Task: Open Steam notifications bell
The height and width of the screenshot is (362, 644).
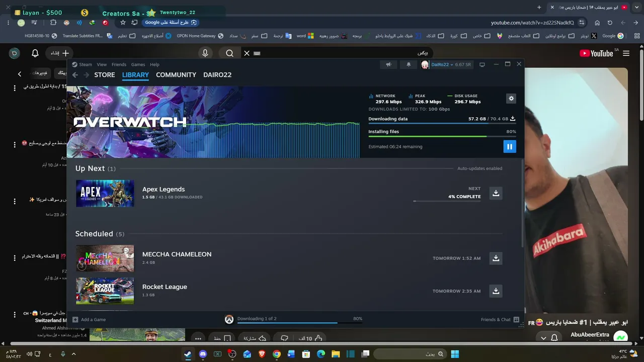Action: pos(409,64)
